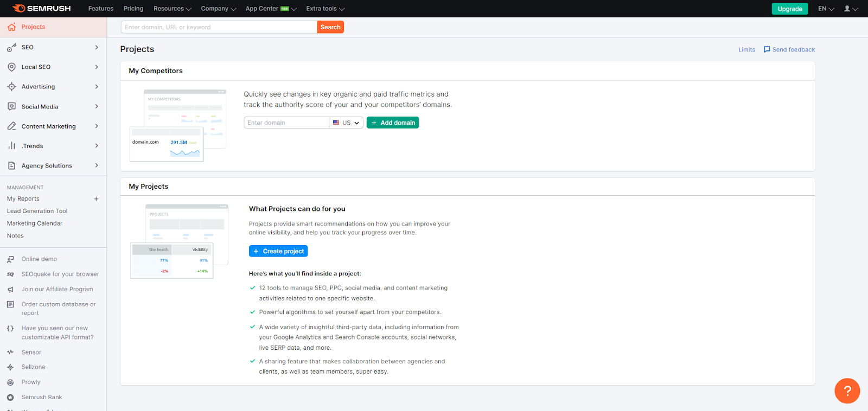Screen dimensions: 868x411
Task: Click the Create project button
Action: 278,252
